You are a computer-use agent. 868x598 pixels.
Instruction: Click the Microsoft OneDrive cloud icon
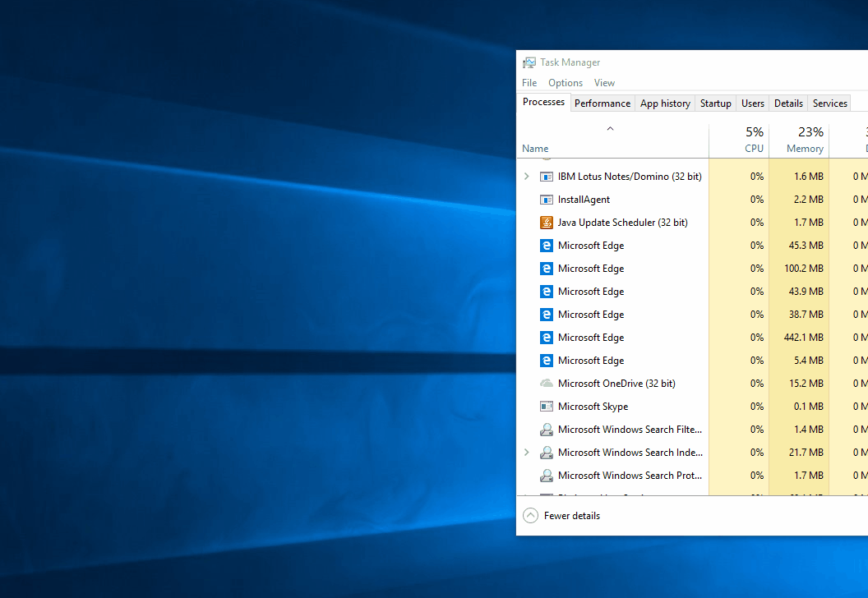pos(547,384)
